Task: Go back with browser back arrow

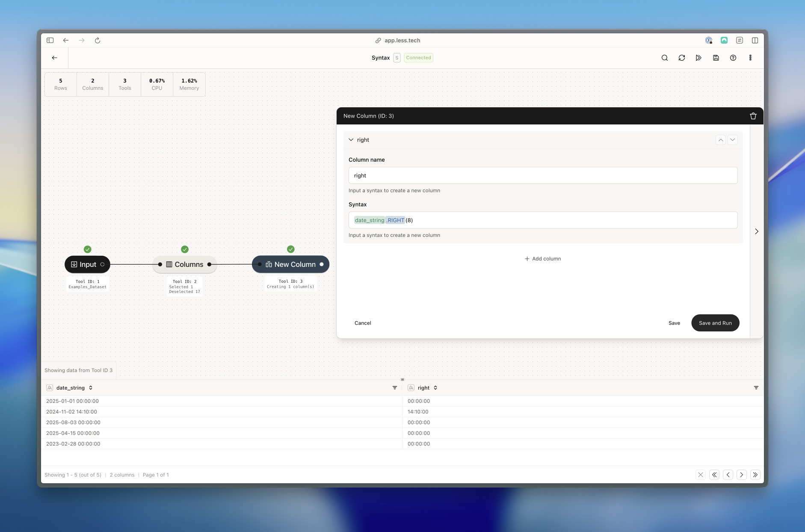Action: click(66, 40)
